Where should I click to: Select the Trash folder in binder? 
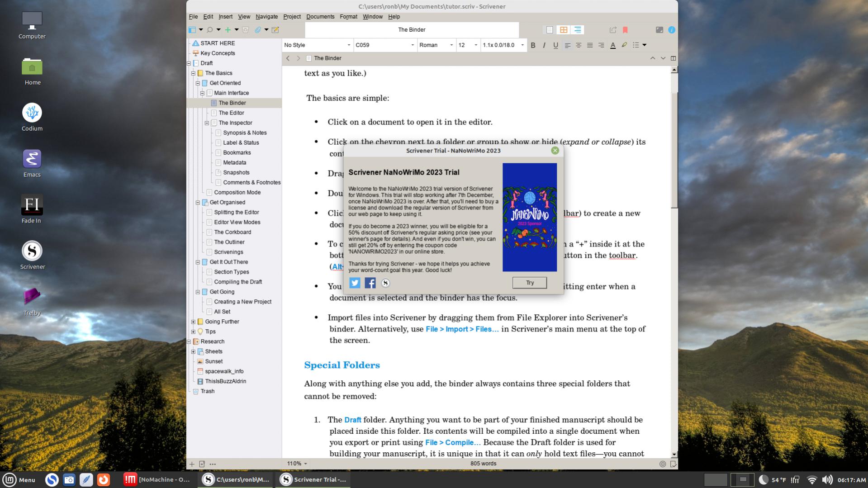pyautogui.click(x=208, y=392)
